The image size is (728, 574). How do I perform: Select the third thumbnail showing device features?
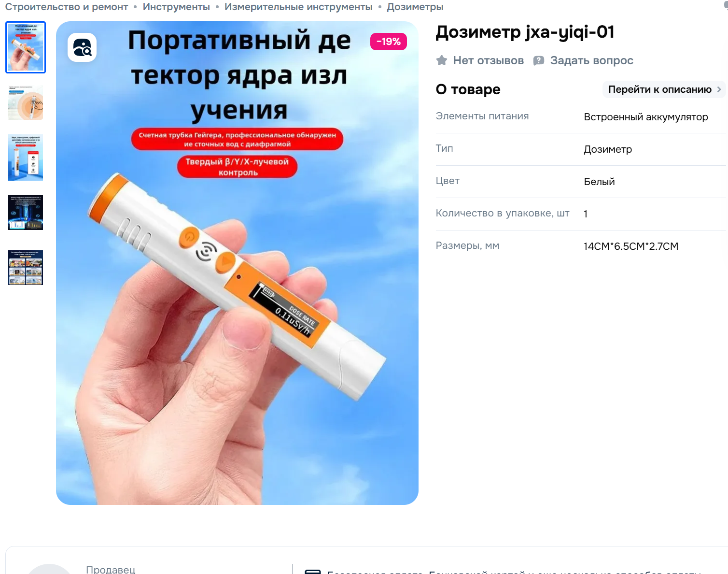(x=26, y=158)
